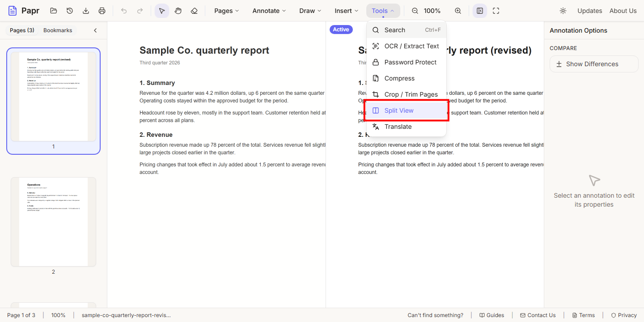Open the Annotate dropdown menu
The width and height of the screenshot is (644, 322).
(269, 11)
